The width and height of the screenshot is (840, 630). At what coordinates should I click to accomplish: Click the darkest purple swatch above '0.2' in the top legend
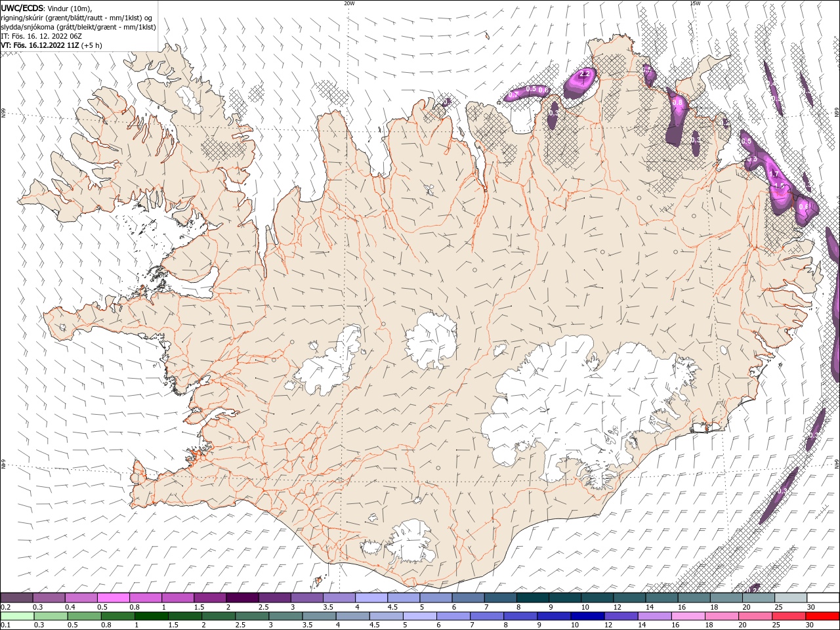[16, 598]
